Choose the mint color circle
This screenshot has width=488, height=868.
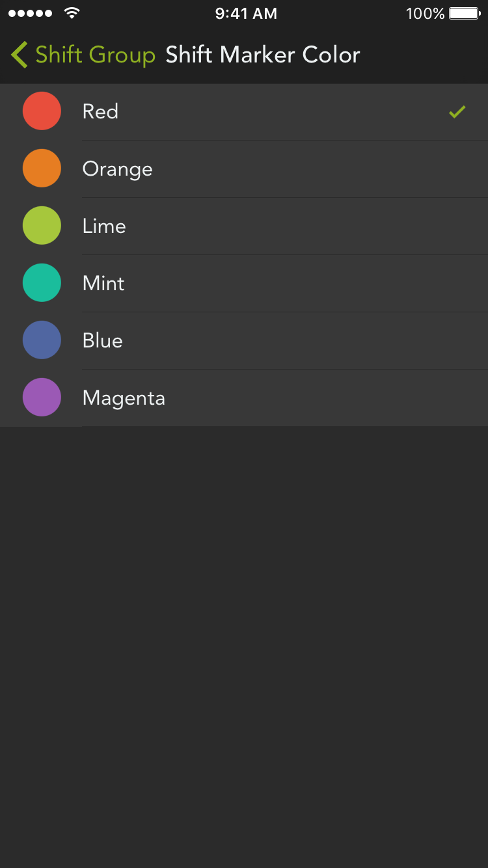click(42, 283)
